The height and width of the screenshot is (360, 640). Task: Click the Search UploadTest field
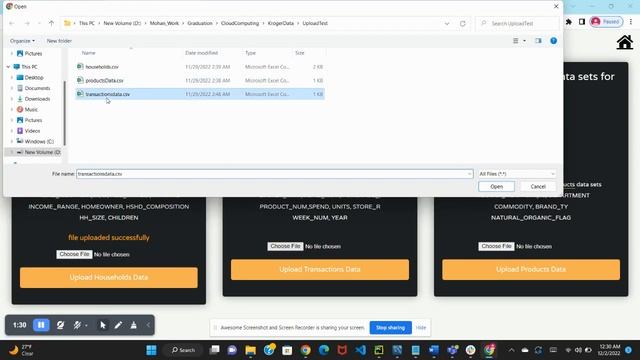point(517,23)
